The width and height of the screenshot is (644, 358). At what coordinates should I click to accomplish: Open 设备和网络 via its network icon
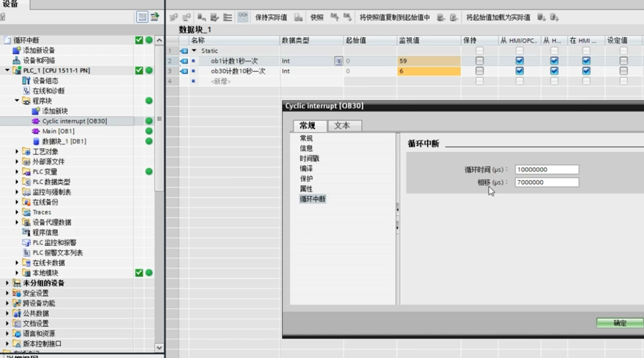(17, 61)
